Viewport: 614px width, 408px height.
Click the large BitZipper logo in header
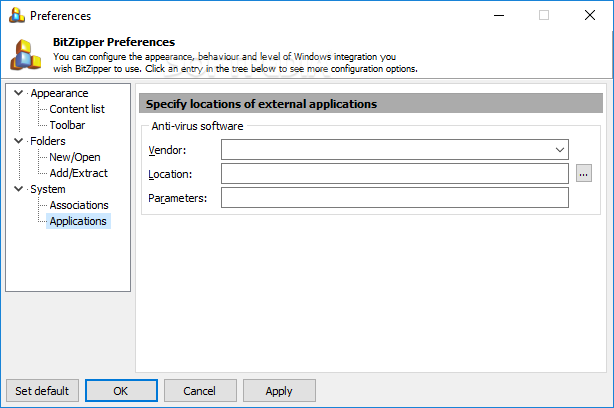26,55
